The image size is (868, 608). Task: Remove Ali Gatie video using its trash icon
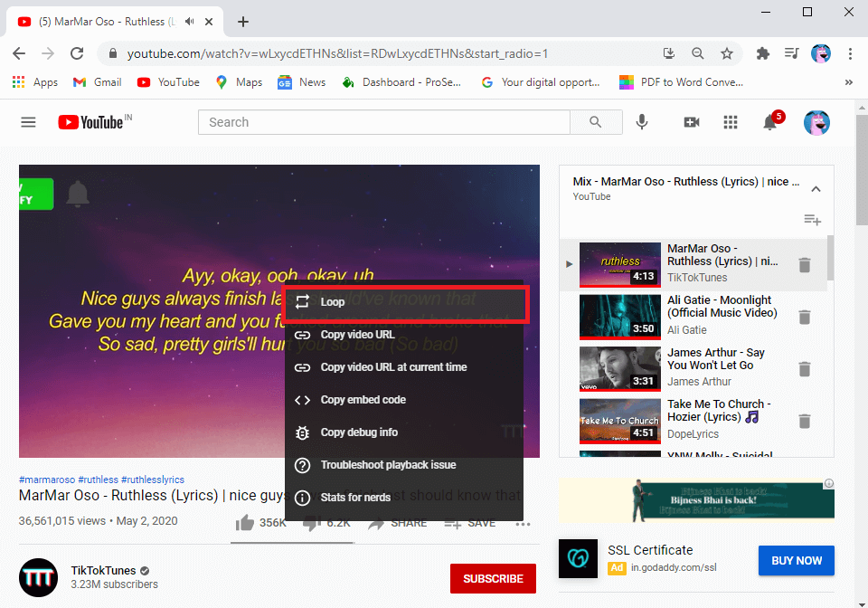[x=805, y=317]
